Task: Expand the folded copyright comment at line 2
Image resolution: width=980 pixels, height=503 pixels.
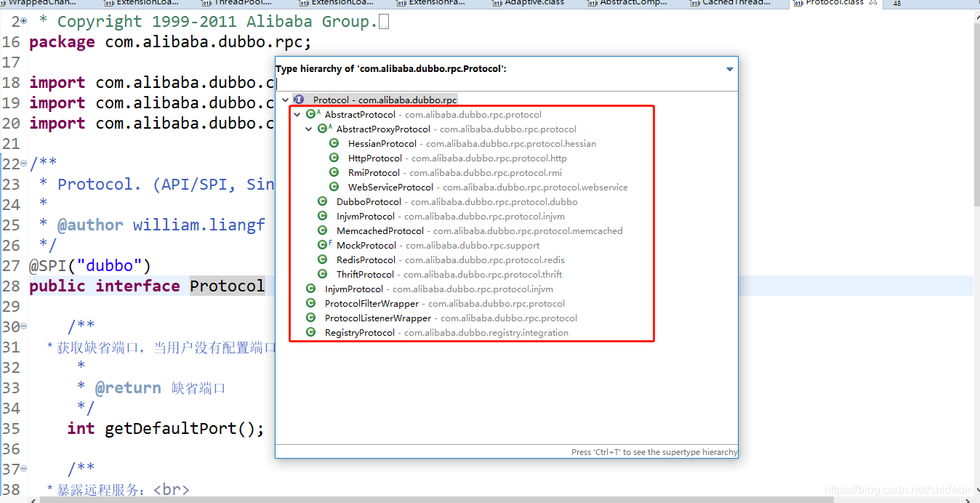Action: coord(24,22)
